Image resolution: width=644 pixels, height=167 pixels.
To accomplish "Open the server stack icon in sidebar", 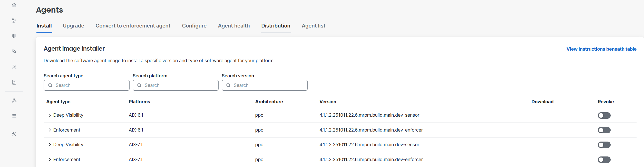I will tap(14, 116).
